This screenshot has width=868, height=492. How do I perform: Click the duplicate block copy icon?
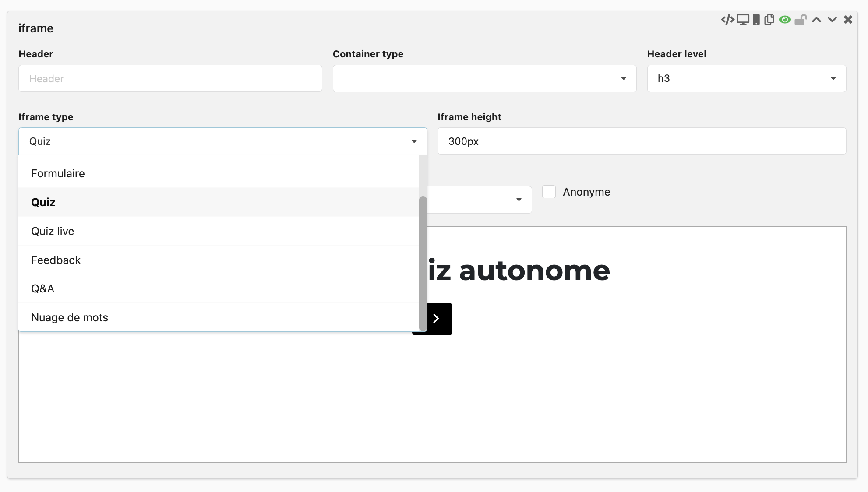pos(769,20)
